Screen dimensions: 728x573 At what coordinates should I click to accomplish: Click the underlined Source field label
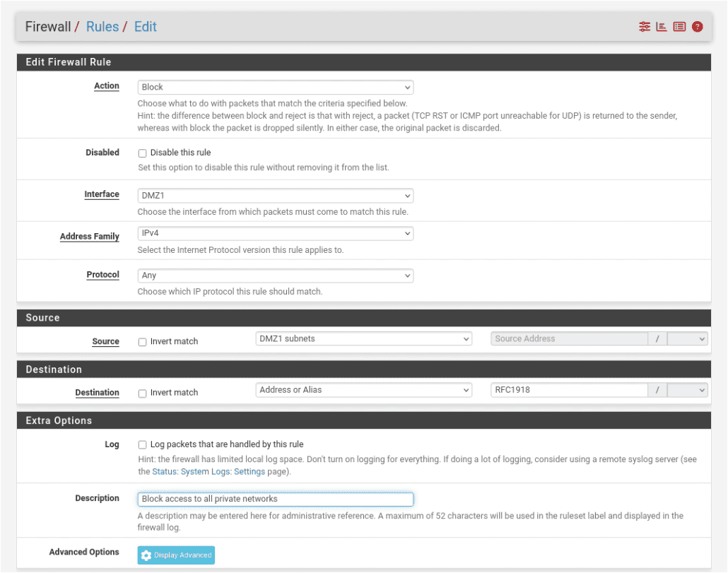105,341
